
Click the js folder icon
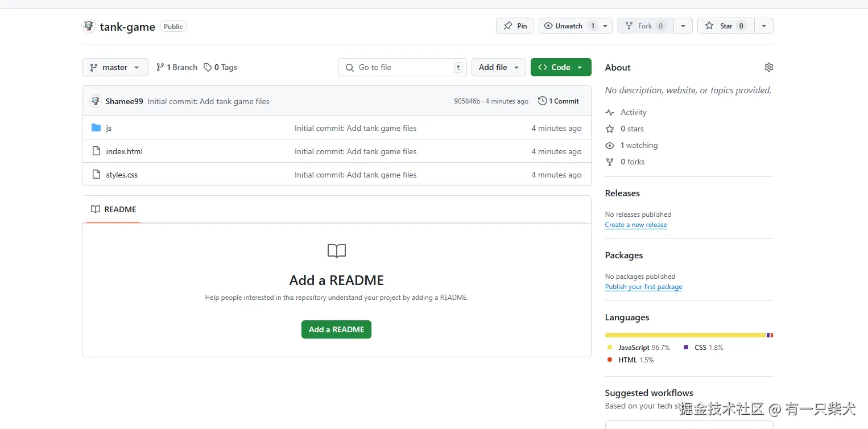[x=96, y=128]
